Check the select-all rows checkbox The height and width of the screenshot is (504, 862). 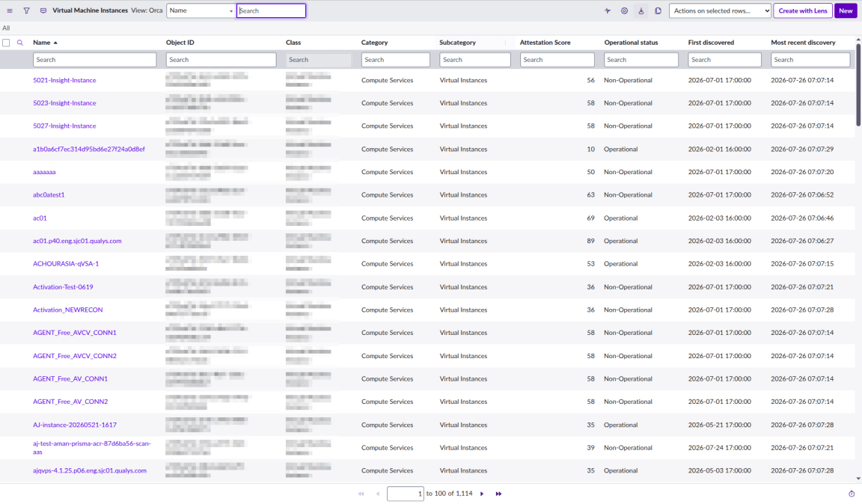(x=6, y=43)
